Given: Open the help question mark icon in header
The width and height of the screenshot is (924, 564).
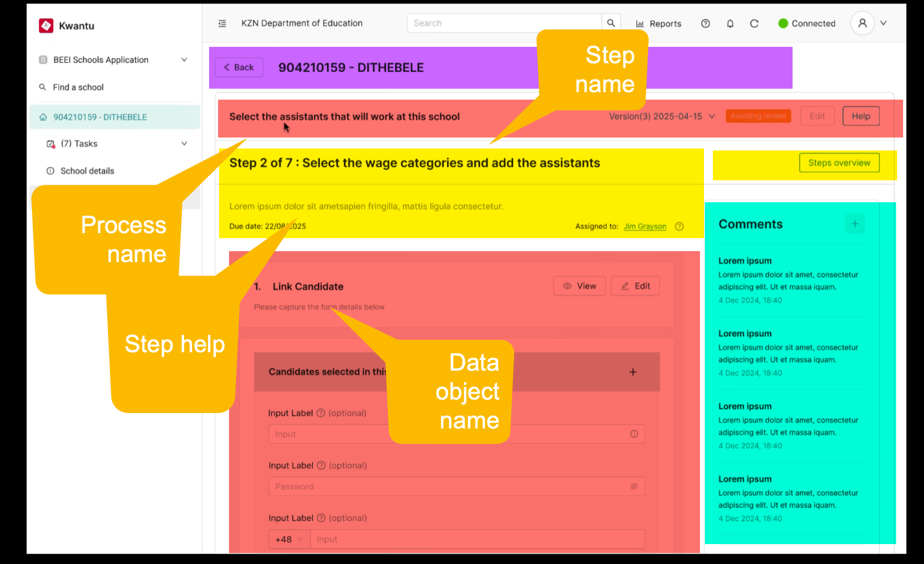Looking at the screenshot, I should pos(705,23).
